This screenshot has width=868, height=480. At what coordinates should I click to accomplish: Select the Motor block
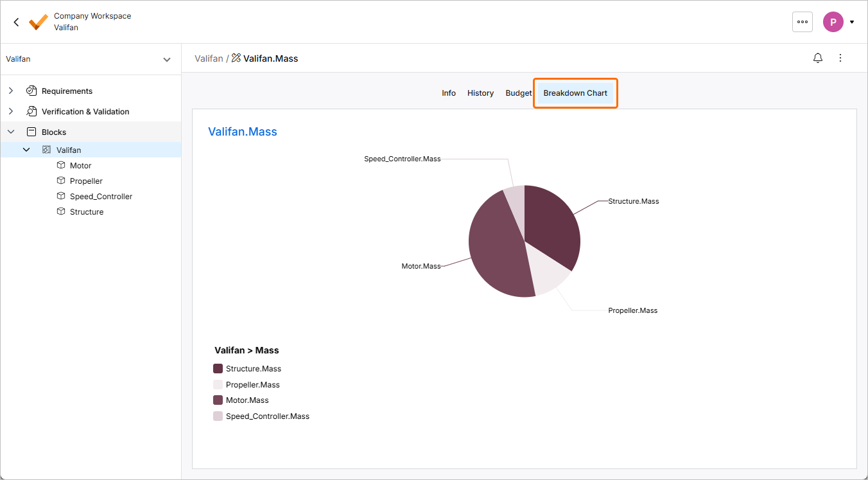(81, 166)
